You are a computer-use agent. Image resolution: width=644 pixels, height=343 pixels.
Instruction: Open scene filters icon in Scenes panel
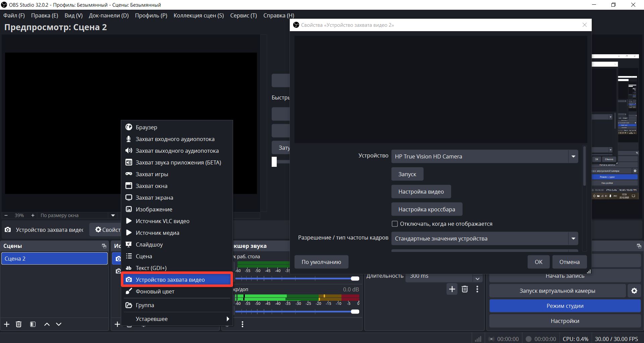pos(33,324)
